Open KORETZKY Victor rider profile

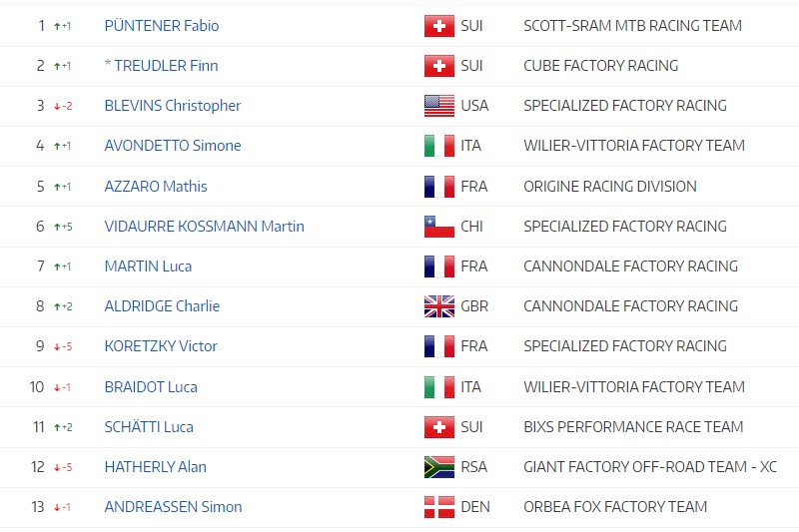click(x=161, y=346)
